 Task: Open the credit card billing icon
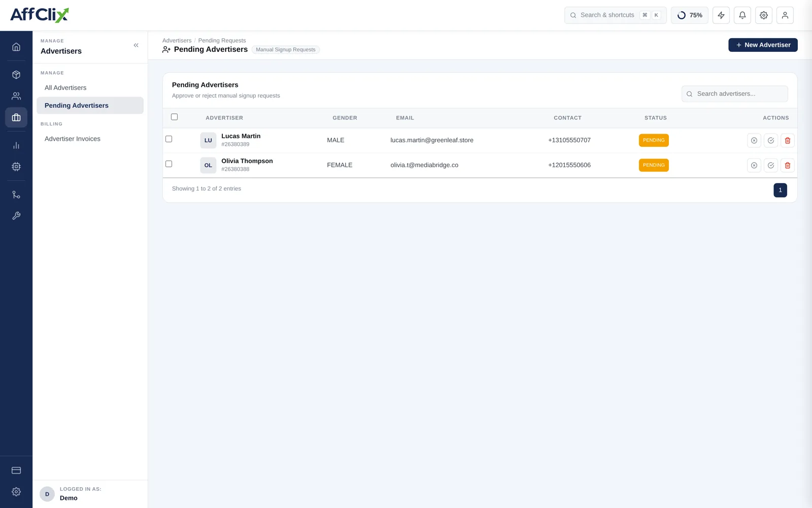tap(16, 470)
